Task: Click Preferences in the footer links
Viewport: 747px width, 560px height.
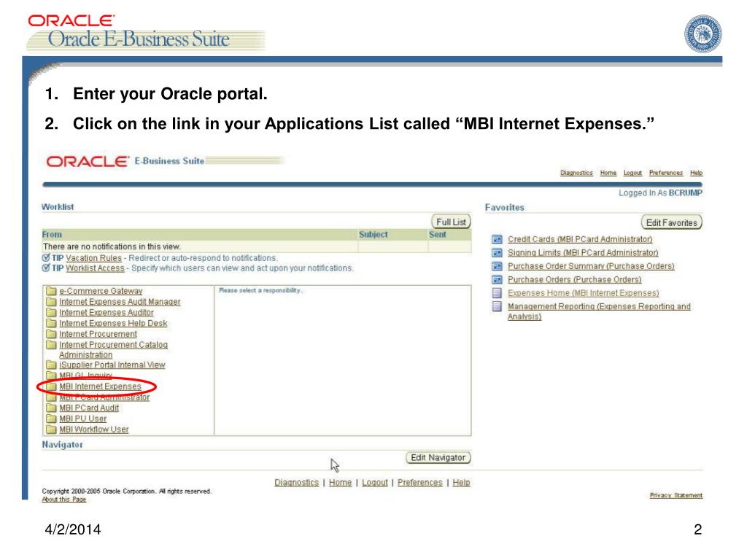Action: (x=419, y=483)
